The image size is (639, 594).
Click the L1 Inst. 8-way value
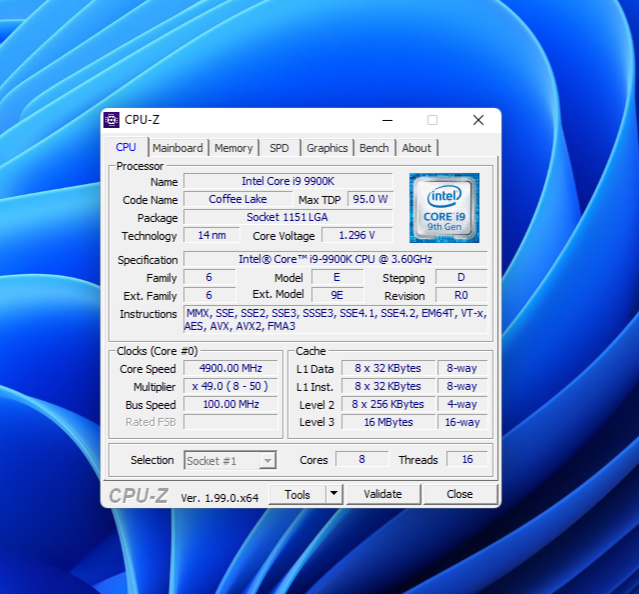462,386
